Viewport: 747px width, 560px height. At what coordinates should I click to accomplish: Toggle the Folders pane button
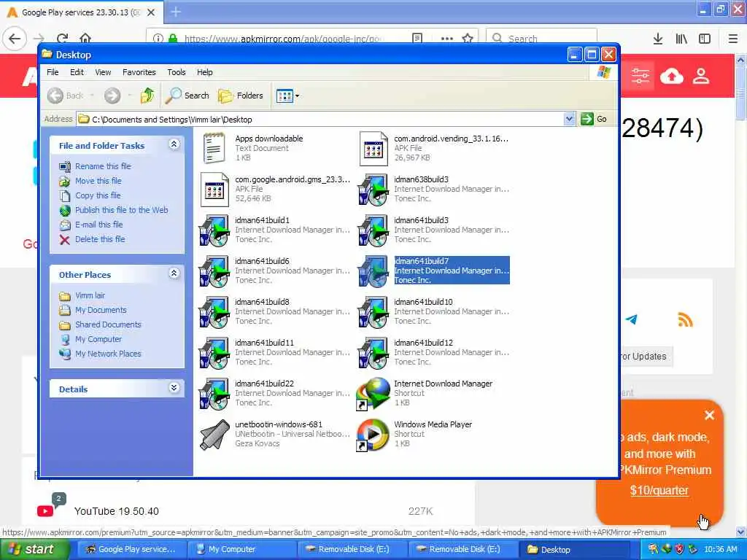pyautogui.click(x=241, y=96)
